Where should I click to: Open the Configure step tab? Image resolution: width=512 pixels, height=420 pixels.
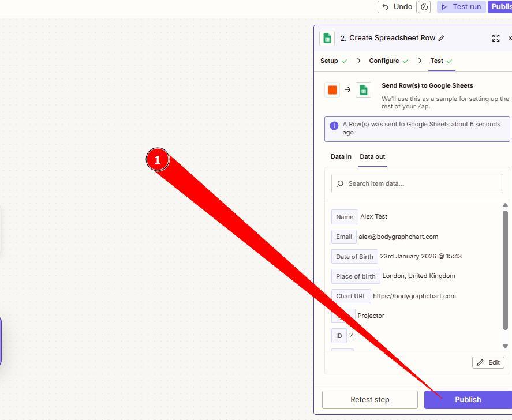click(384, 61)
